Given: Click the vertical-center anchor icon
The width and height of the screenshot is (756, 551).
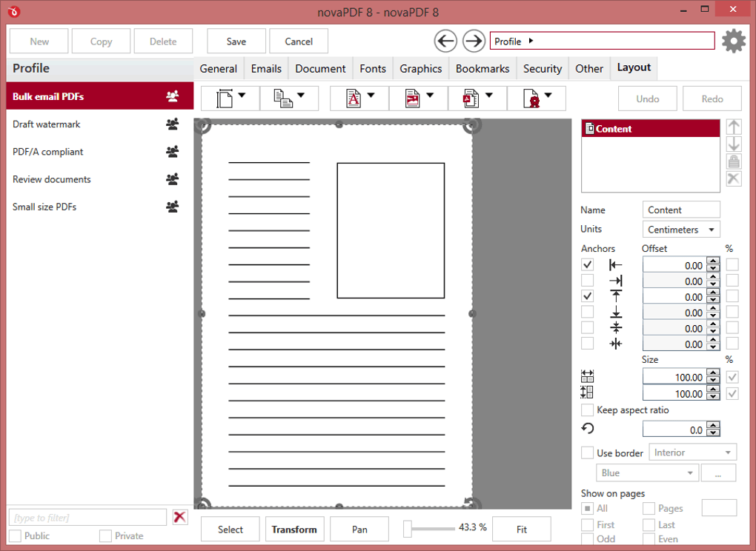Looking at the screenshot, I should 616,327.
